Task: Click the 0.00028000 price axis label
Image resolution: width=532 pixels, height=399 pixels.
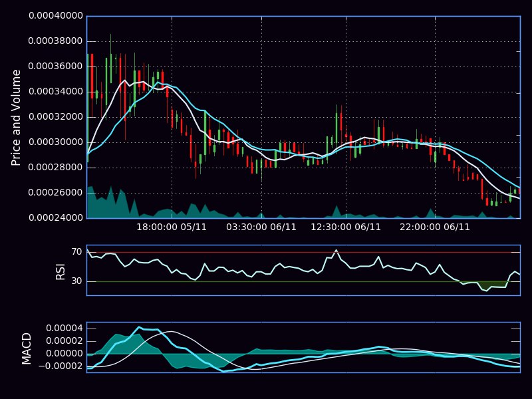Action: tap(56, 168)
